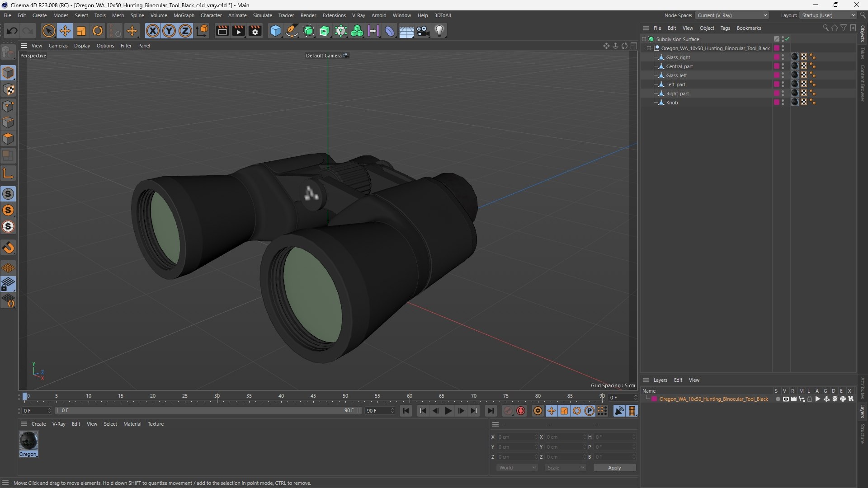Add a Cube primitive object
The width and height of the screenshot is (868, 488).
275,31
